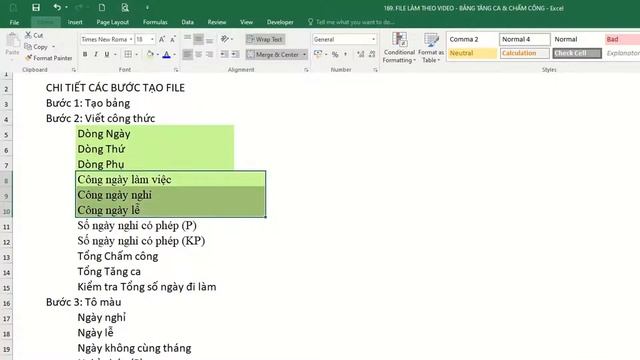Apply the blue Font Color

[167, 54]
